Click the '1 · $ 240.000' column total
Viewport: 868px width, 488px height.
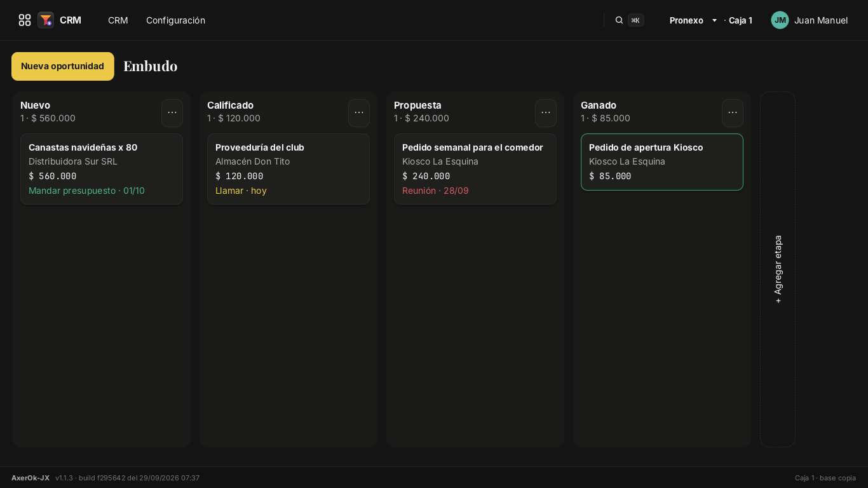(x=421, y=118)
